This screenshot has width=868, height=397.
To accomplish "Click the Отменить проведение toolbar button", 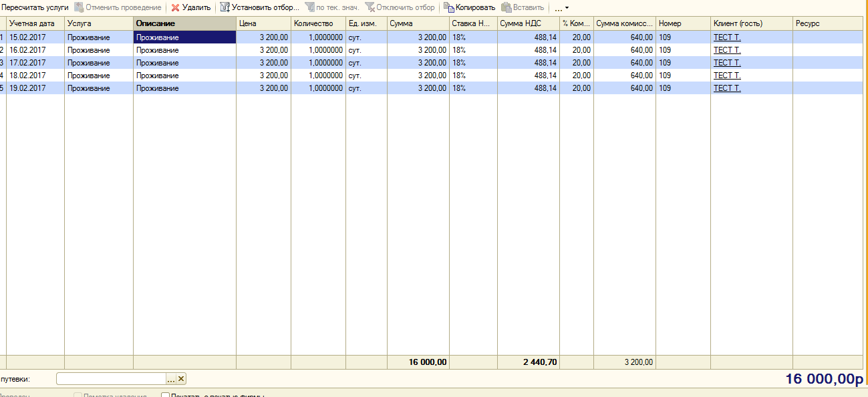I will click(118, 7).
